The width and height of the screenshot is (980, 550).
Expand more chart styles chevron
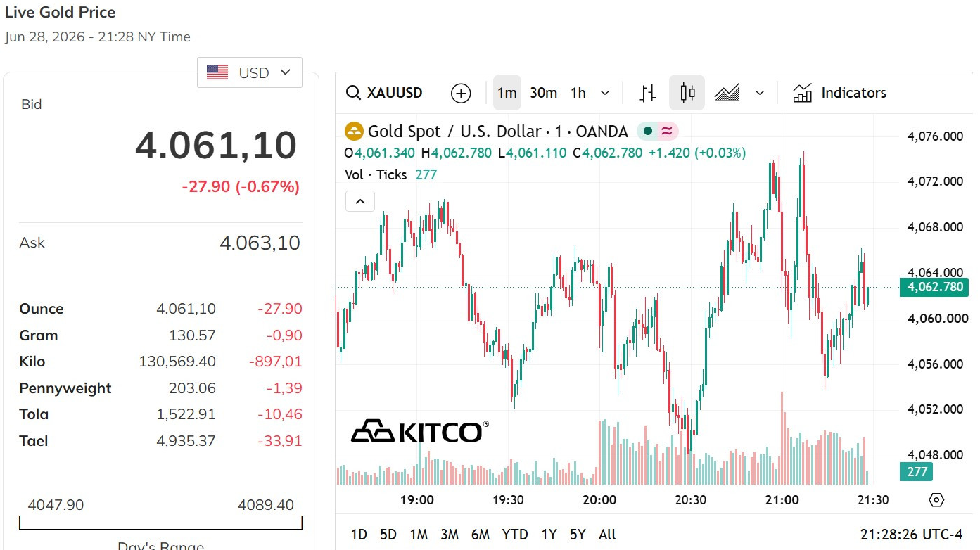[760, 93]
